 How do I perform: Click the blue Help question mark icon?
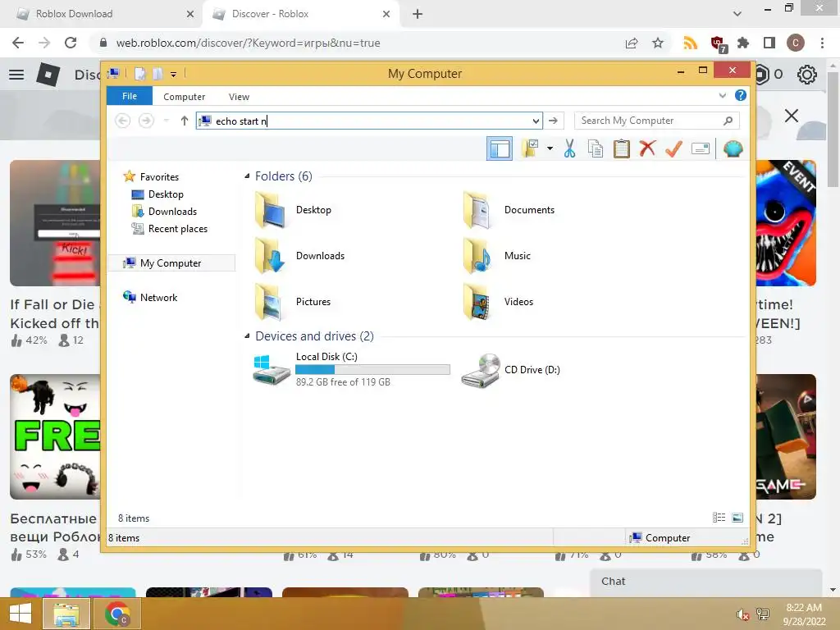pos(741,95)
